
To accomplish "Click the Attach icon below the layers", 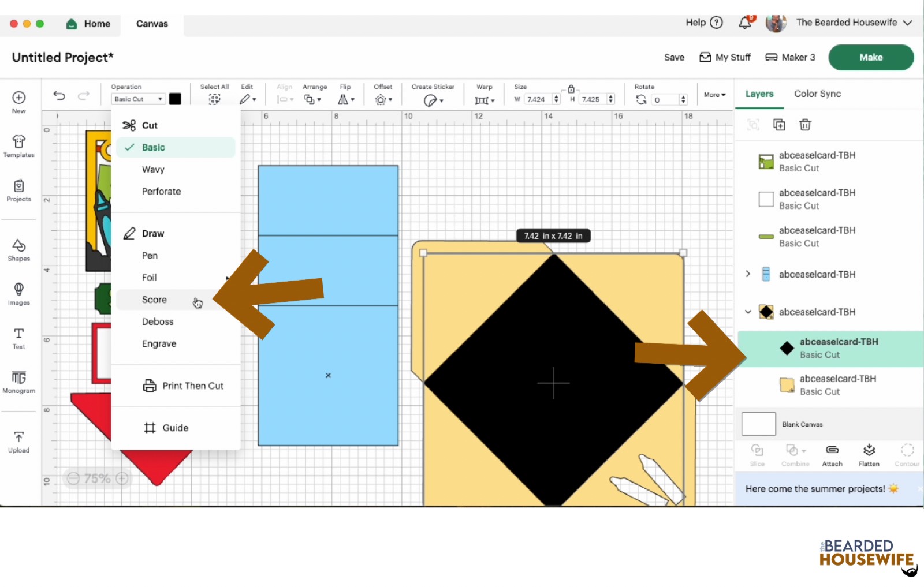I will 832,454.
